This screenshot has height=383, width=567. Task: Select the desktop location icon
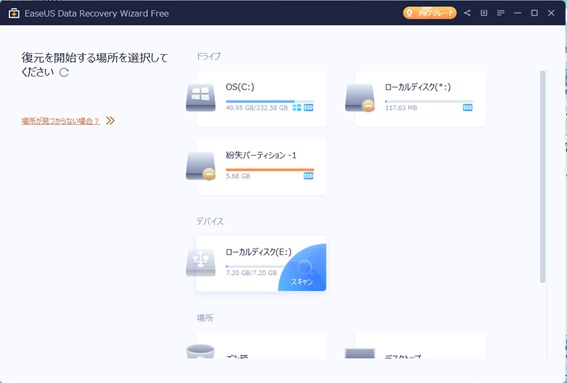360,353
